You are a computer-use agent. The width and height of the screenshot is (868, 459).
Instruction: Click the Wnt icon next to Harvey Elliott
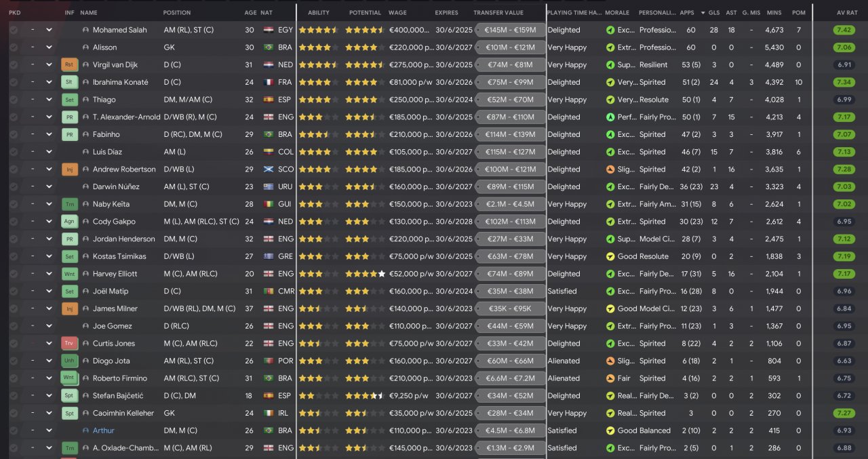click(69, 274)
